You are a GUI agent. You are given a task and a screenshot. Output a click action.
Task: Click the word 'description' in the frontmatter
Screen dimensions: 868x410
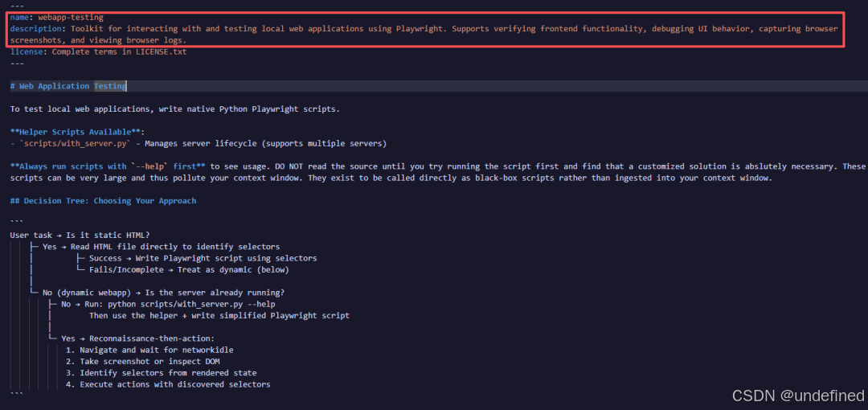tap(35, 29)
